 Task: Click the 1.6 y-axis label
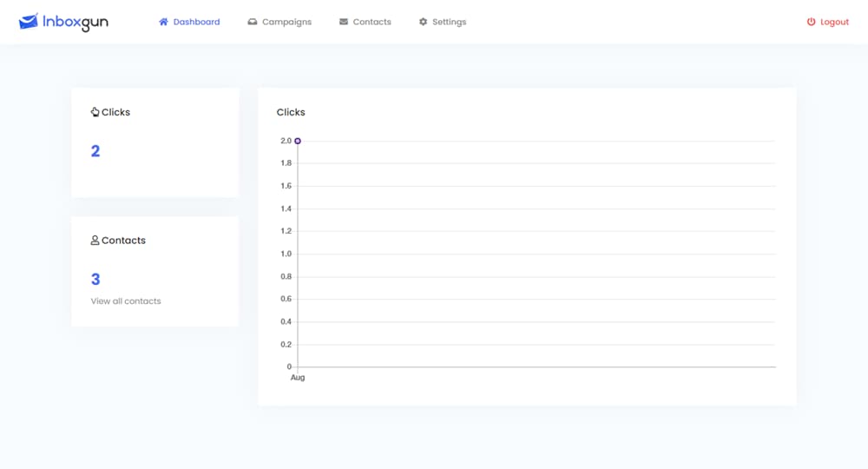286,186
